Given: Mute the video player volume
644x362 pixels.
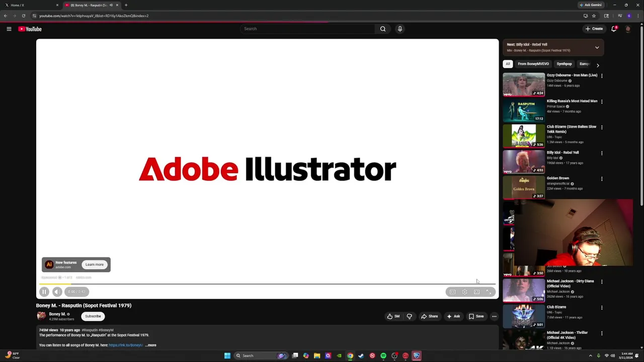Looking at the screenshot, I should tap(57, 292).
